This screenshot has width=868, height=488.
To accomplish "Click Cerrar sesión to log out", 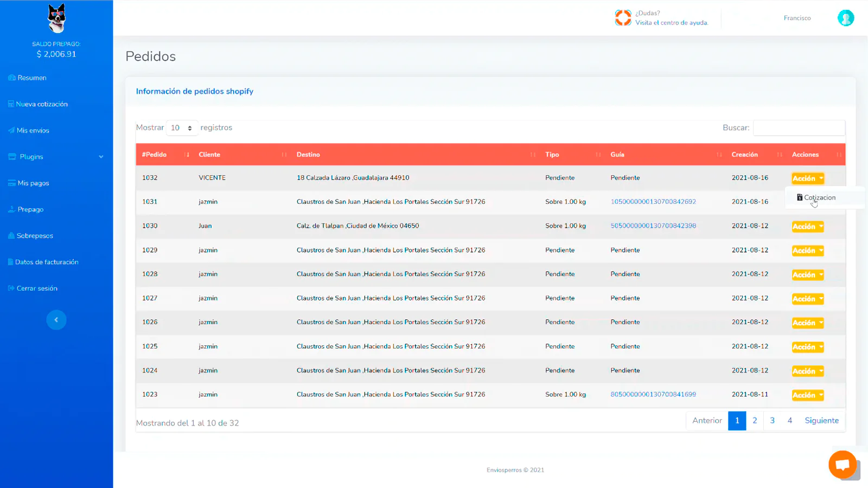I will tap(37, 288).
